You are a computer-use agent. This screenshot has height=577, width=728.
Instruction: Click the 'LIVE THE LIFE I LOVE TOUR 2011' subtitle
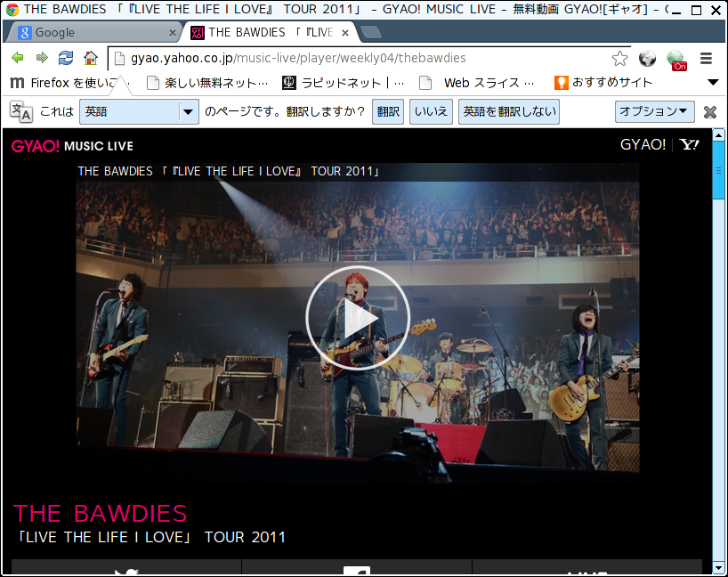(150, 537)
